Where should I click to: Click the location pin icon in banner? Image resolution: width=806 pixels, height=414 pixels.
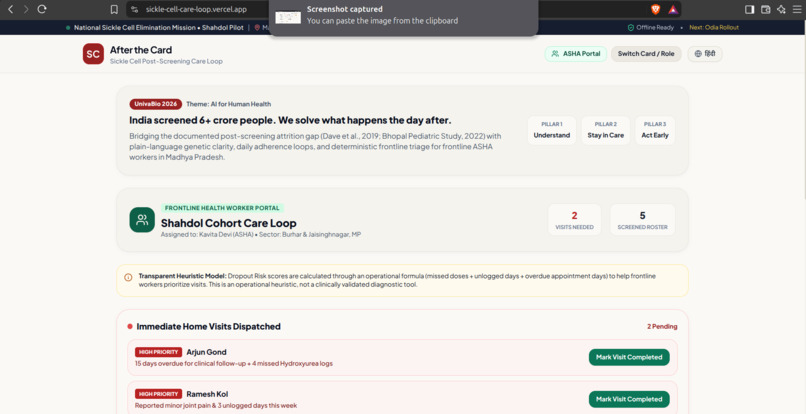point(257,27)
